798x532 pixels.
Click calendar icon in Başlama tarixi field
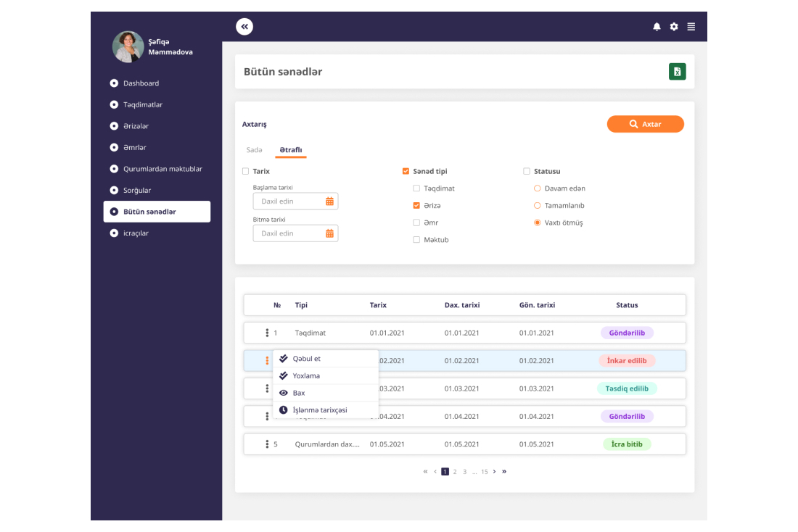pos(329,201)
